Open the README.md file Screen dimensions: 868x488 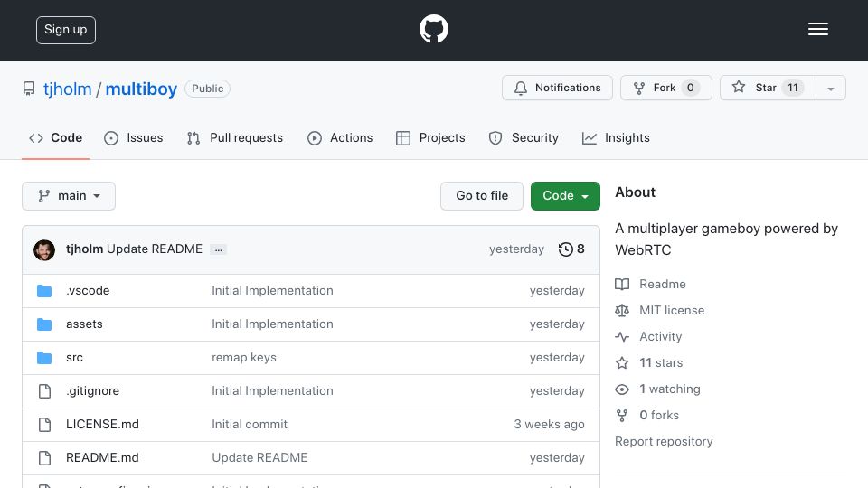[x=102, y=457]
